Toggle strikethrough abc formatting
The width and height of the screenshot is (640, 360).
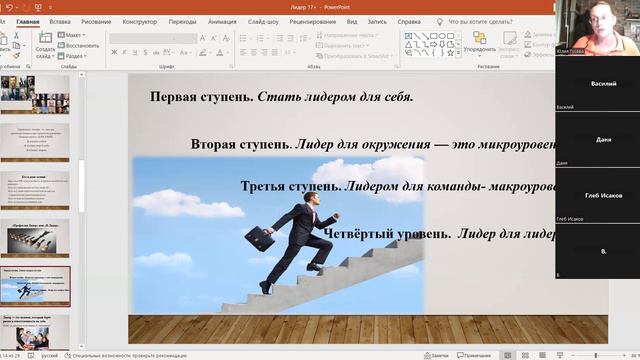point(156,53)
